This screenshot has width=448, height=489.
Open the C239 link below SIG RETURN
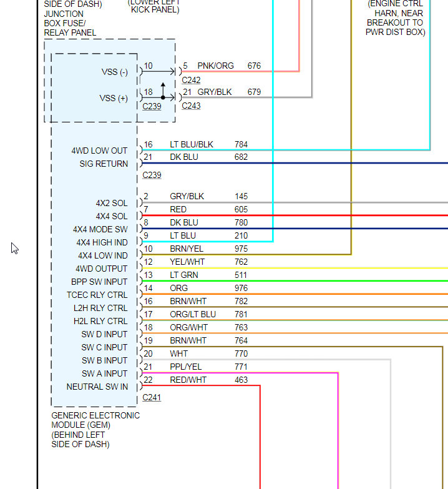pyautogui.click(x=152, y=175)
